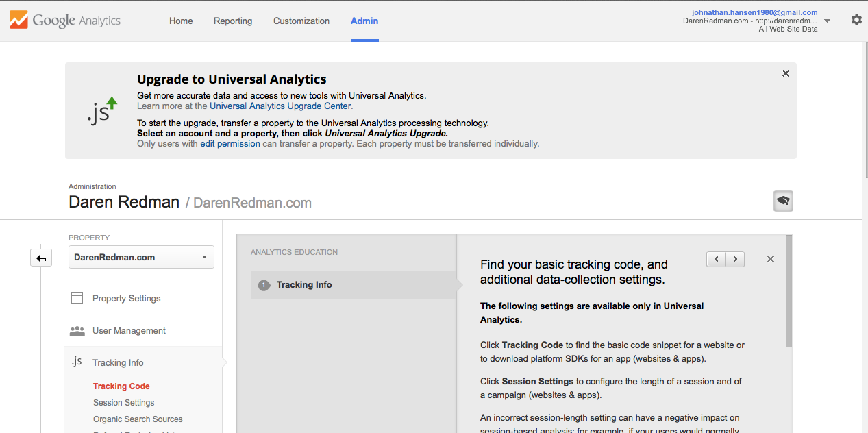This screenshot has width=868, height=433.
Task: Click DarenRedman.com in the page heading
Action: [x=252, y=203]
